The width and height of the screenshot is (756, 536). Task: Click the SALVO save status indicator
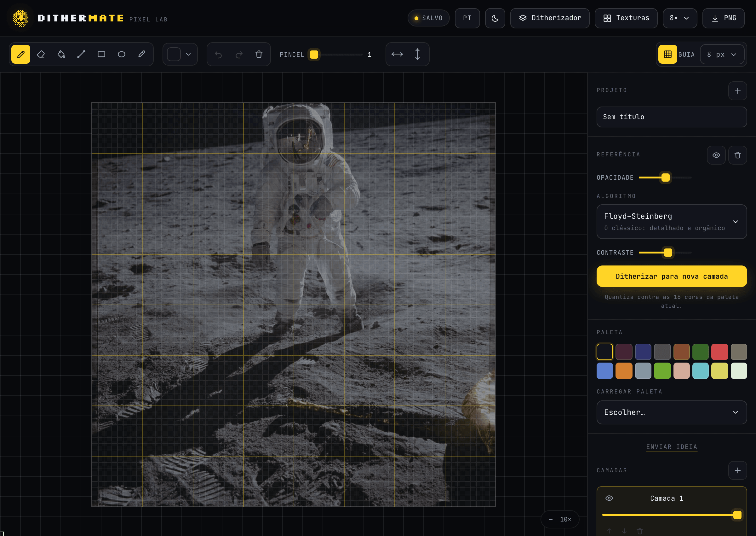click(428, 18)
